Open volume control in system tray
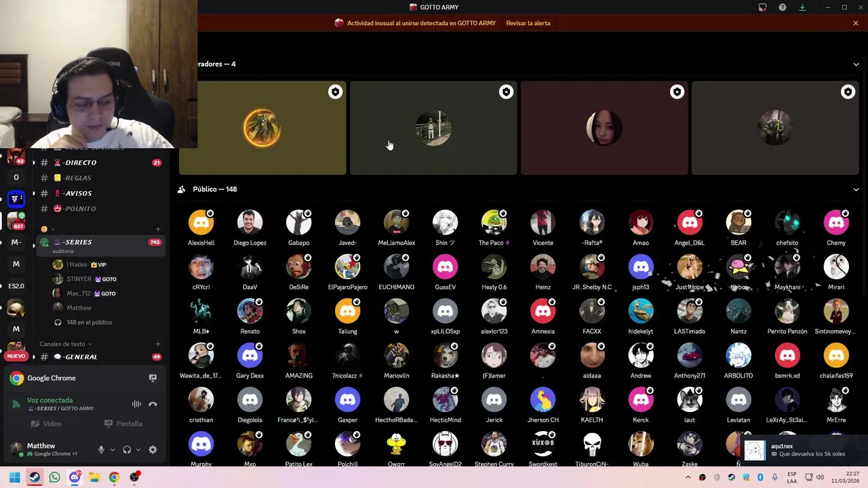 (x=820, y=478)
